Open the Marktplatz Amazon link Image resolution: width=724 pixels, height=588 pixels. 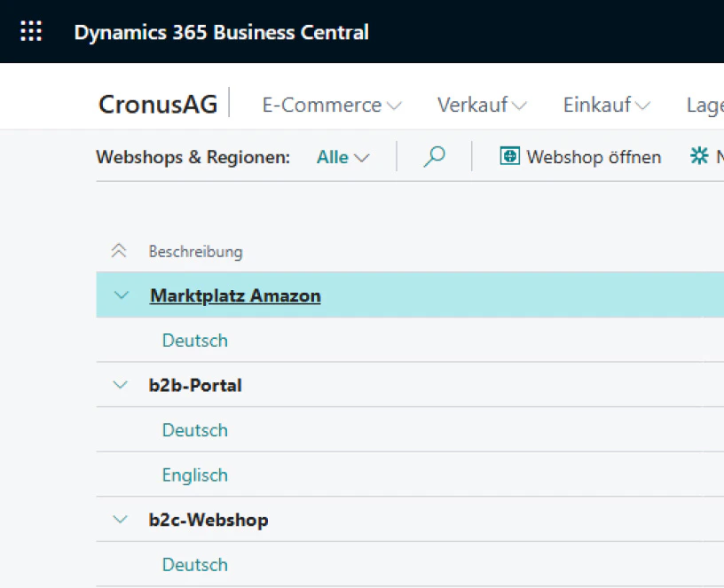(x=235, y=295)
